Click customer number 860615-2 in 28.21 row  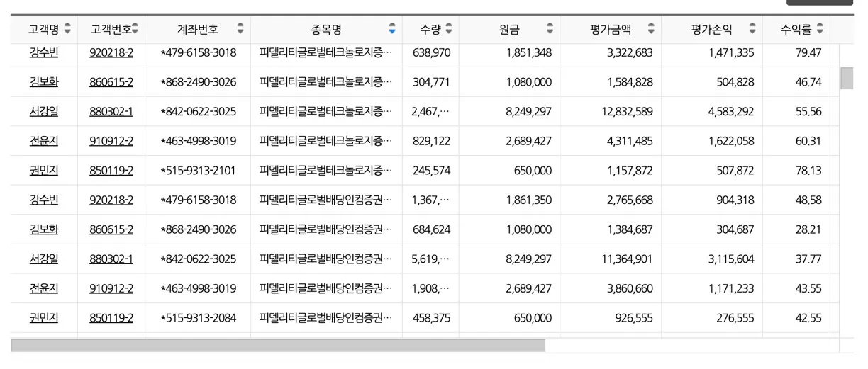[111, 229]
